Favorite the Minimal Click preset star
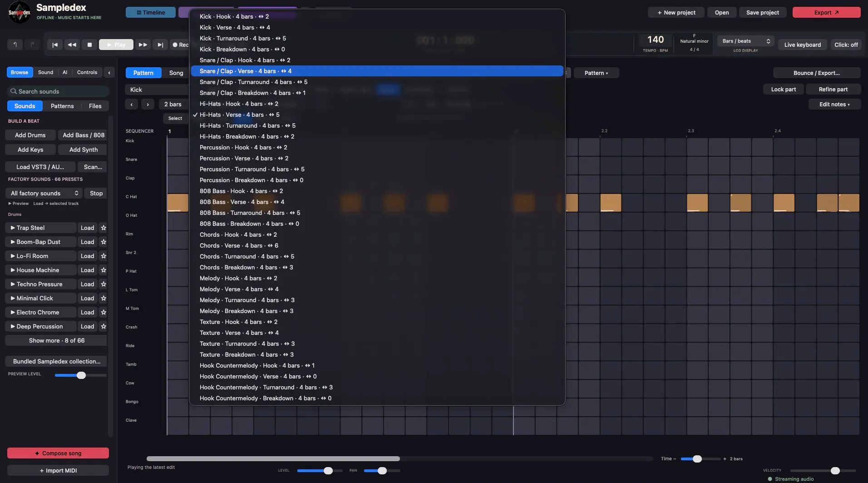The height and width of the screenshot is (483, 868). click(104, 298)
